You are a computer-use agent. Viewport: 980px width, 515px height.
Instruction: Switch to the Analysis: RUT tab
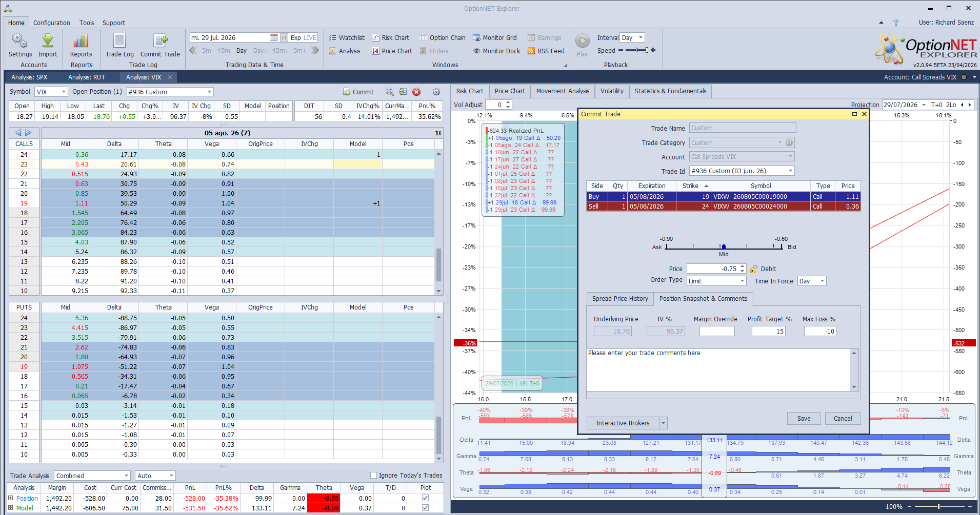point(87,77)
